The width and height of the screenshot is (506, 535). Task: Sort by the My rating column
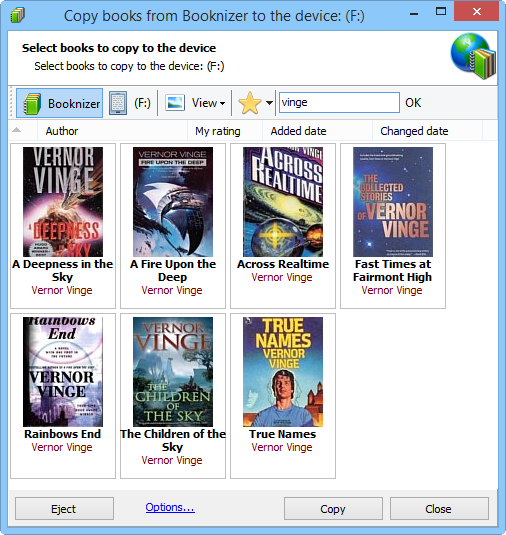click(225, 131)
